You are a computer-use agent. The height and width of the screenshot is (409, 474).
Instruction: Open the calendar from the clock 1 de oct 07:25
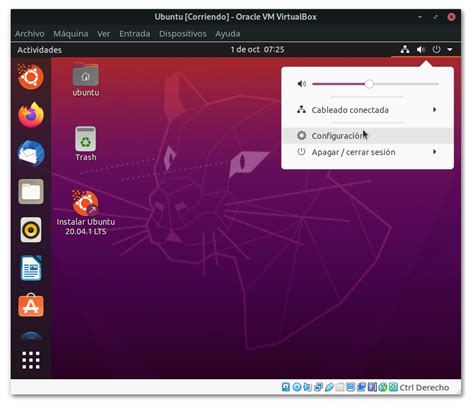(x=257, y=50)
